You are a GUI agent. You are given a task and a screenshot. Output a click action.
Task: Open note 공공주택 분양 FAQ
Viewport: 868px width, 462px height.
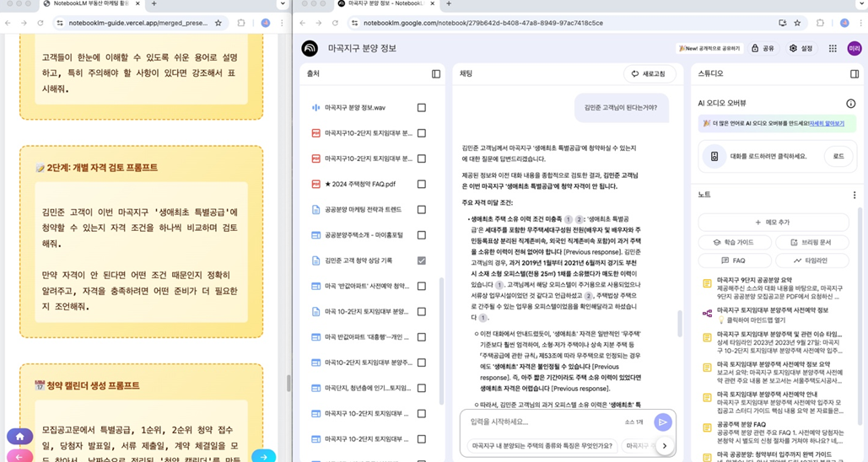pyautogui.click(x=775, y=432)
